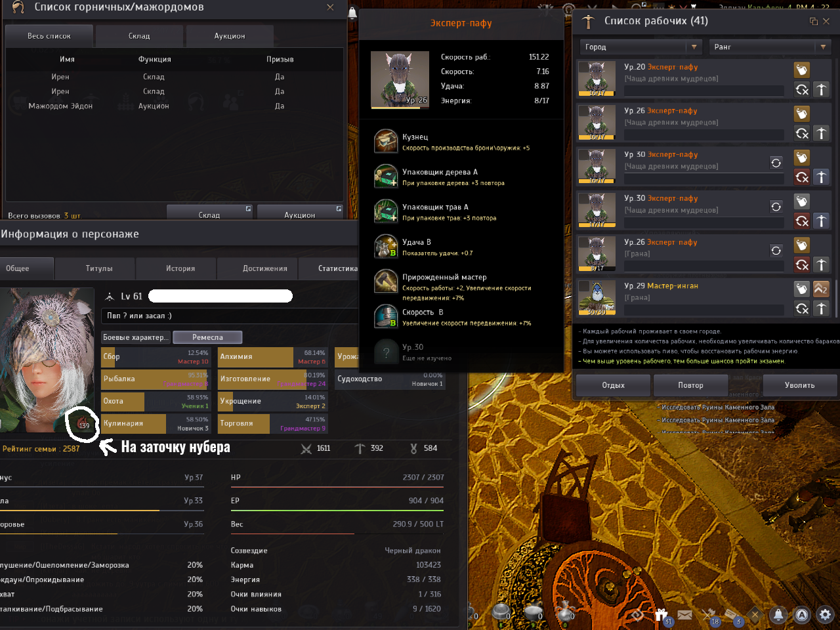The height and width of the screenshot is (630, 840).
Task: Click the repeat-work arrow on the first level 30 Эксперт-пафу worker
Action: tap(776, 163)
